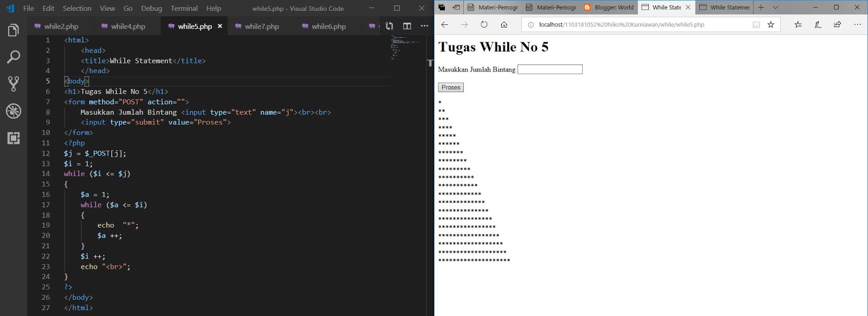Click line number 19 in gutter
Image resolution: width=868 pixels, height=316 pixels.
click(x=46, y=225)
